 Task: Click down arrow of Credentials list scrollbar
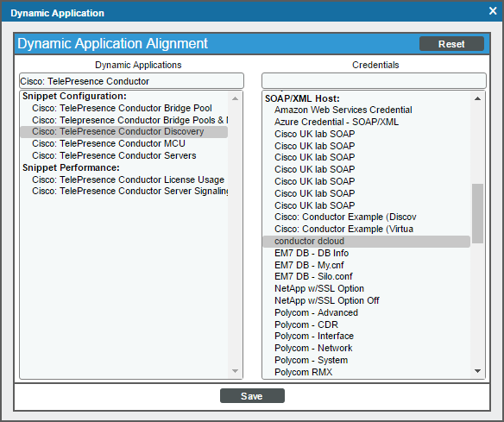tap(477, 371)
